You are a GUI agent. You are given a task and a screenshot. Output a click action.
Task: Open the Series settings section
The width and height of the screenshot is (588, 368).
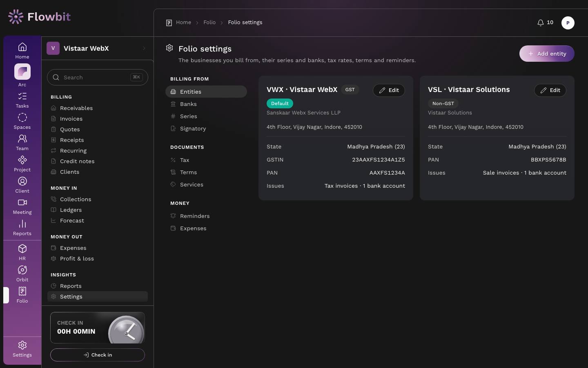point(206,116)
